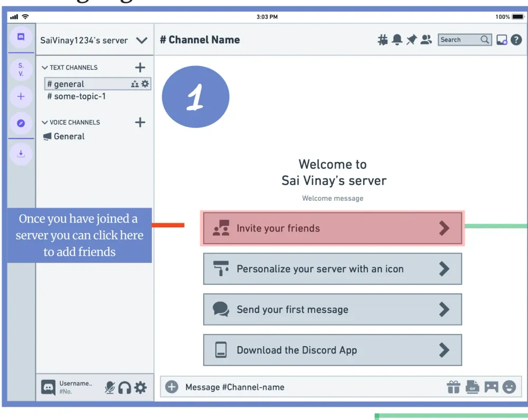The width and height of the screenshot is (528, 420).
Task: Click the paint roller icon on Personalize
Action: tap(221, 268)
